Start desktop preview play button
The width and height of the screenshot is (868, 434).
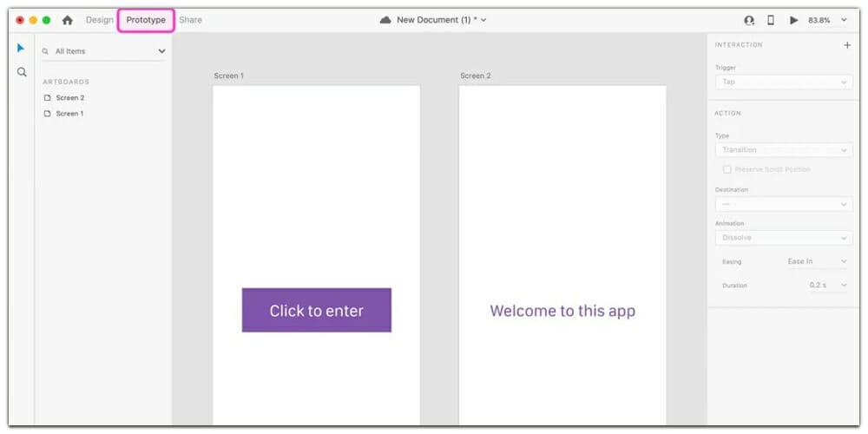(x=794, y=20)
